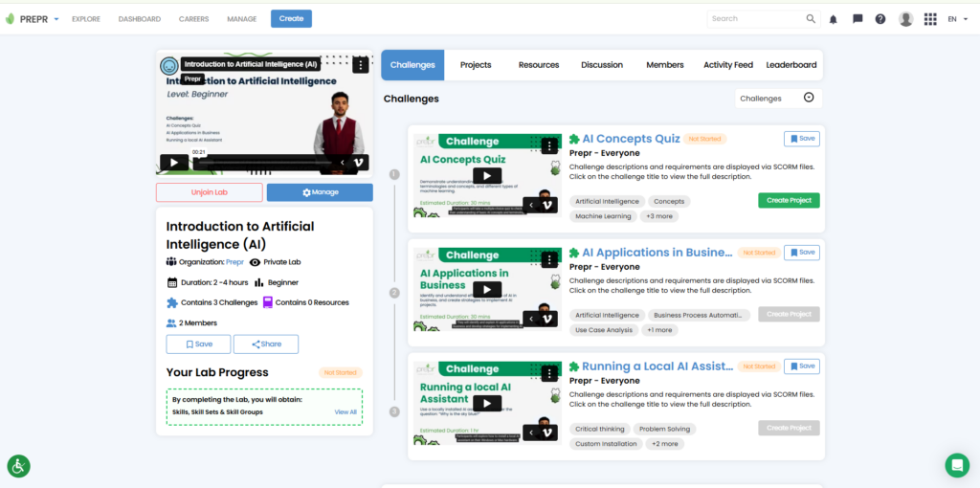Open AI Applications in Business title
Image resolution: width=980 pixels, height=488 pixels.
click(x=657, y=253)
